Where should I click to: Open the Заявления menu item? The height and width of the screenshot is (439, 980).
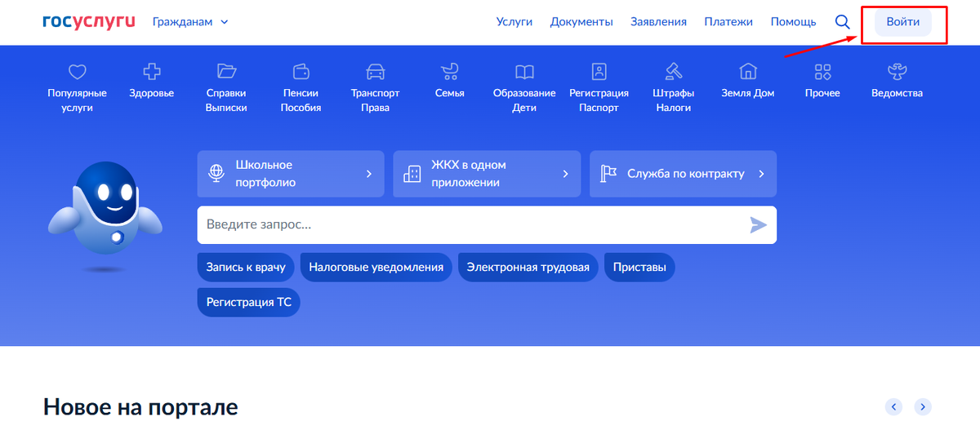658,22
